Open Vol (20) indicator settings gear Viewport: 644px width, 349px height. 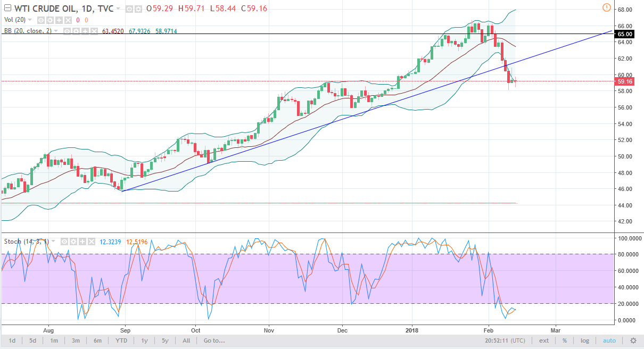[50, 20]
